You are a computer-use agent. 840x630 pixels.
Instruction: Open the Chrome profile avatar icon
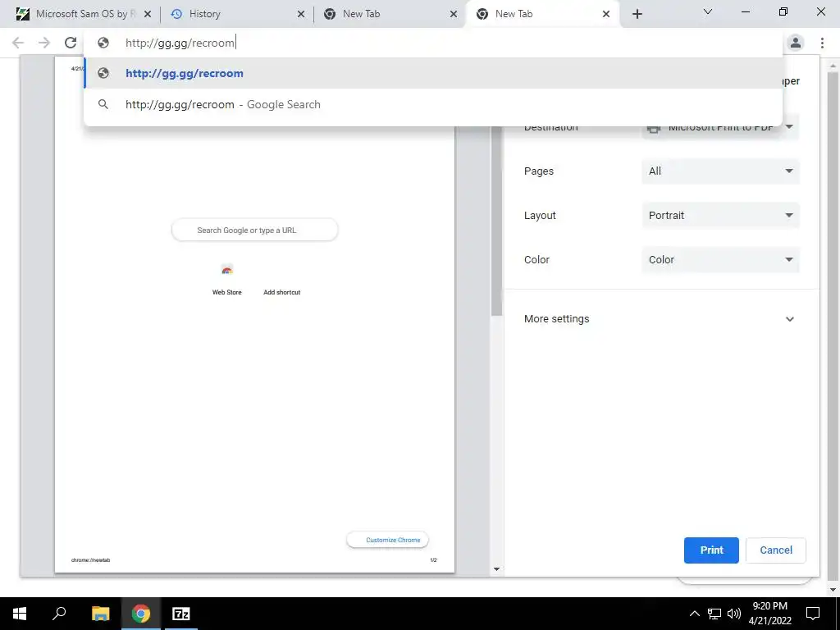(796, 43)
